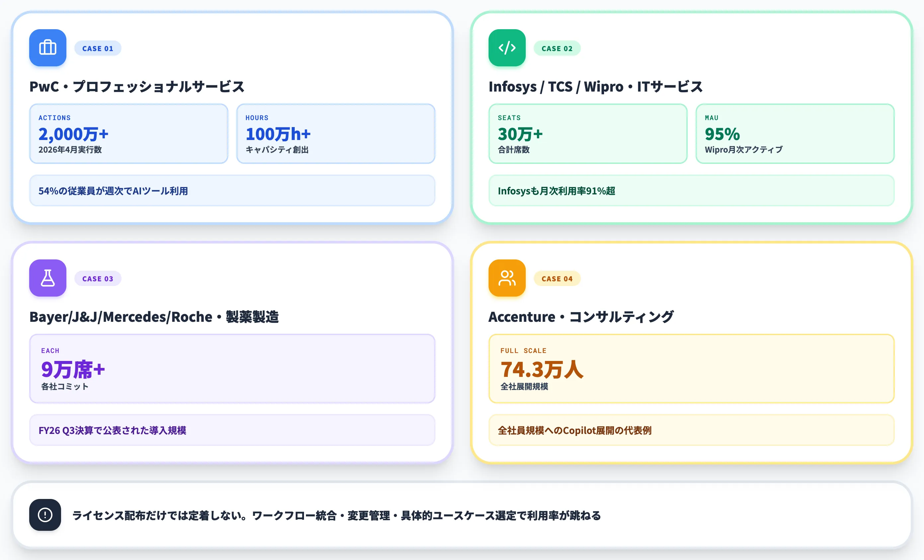Click the PwC・プロフェッショナルサービス heading
The width and height of the screenshot is (924, 560).
tap(137, 87)
